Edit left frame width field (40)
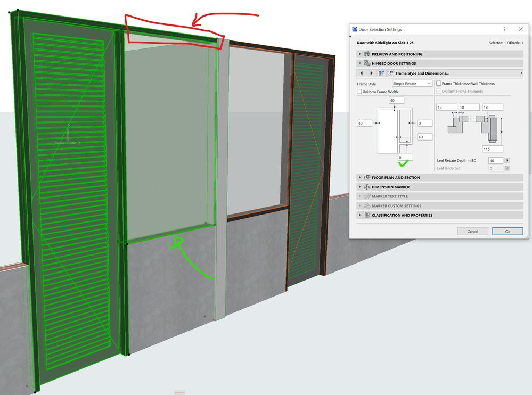This screenshot has height=395, width=532. click(364, 123)
